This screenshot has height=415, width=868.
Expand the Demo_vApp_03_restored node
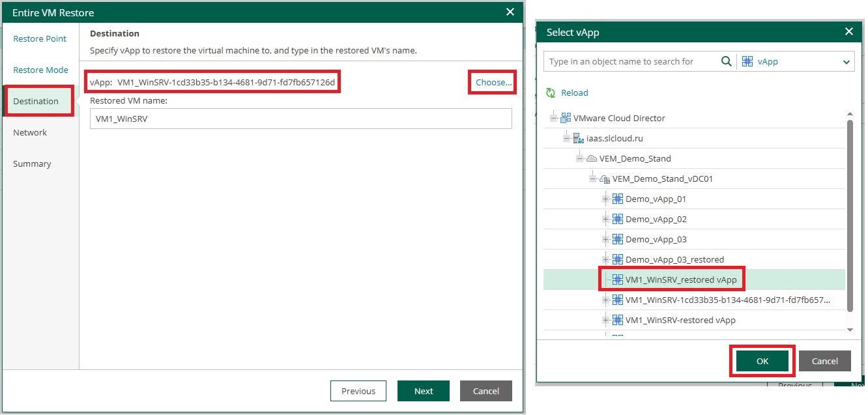(606, 259)
